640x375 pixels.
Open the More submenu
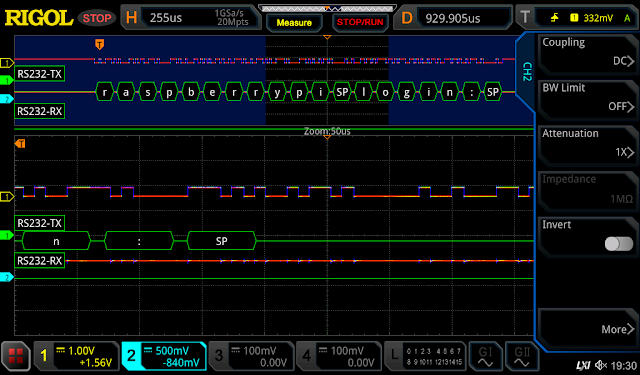click(x=588, y=328)
